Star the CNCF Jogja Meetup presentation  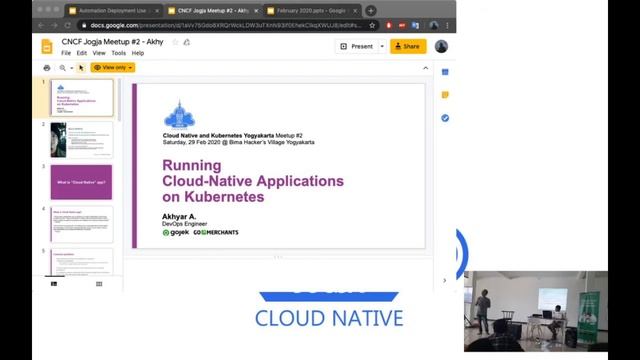pos(176,42)
